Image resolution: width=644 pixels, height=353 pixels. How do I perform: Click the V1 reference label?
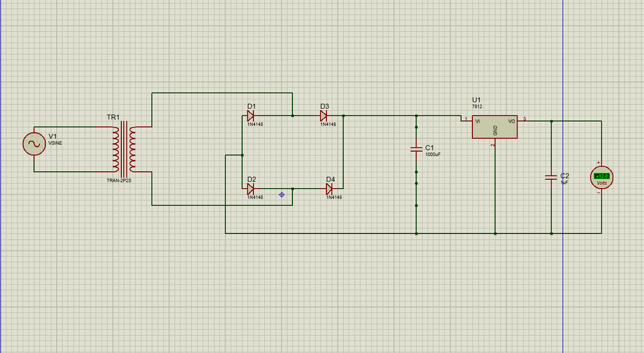53,136
